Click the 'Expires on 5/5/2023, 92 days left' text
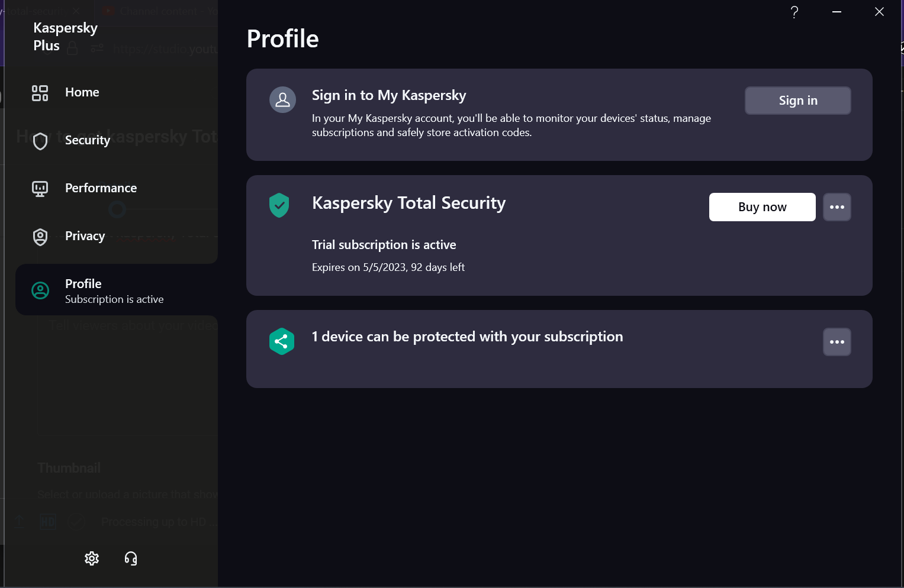Image resolution: width=904 pixels, height=588 pixels. pos(388,267)
